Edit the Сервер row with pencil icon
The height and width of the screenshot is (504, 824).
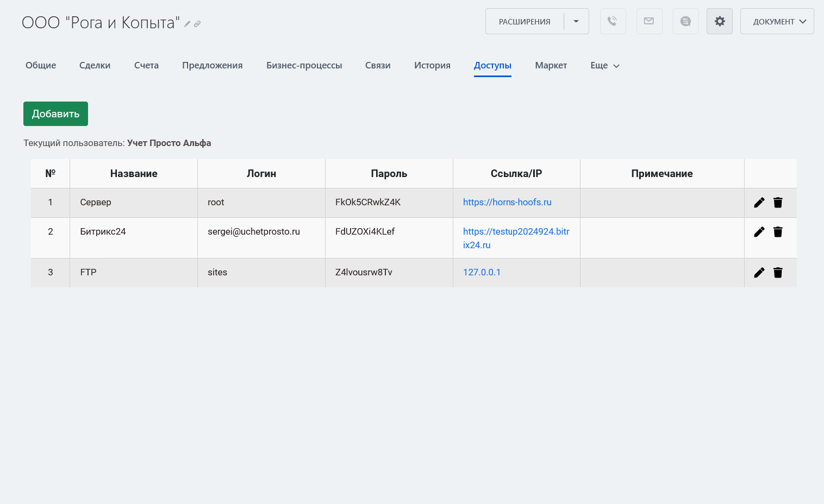[x=759, y=203]
